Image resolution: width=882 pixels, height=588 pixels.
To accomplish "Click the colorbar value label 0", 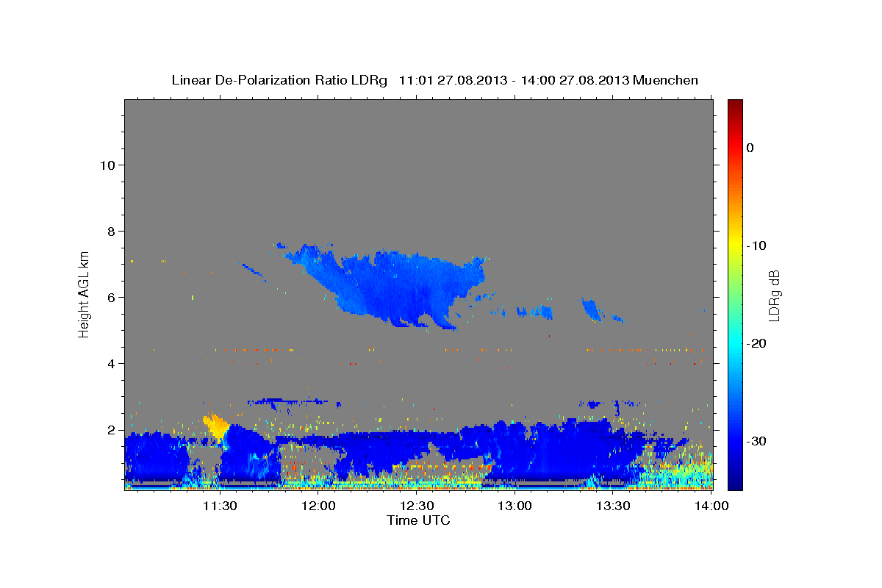I will [x=750, y=148].
